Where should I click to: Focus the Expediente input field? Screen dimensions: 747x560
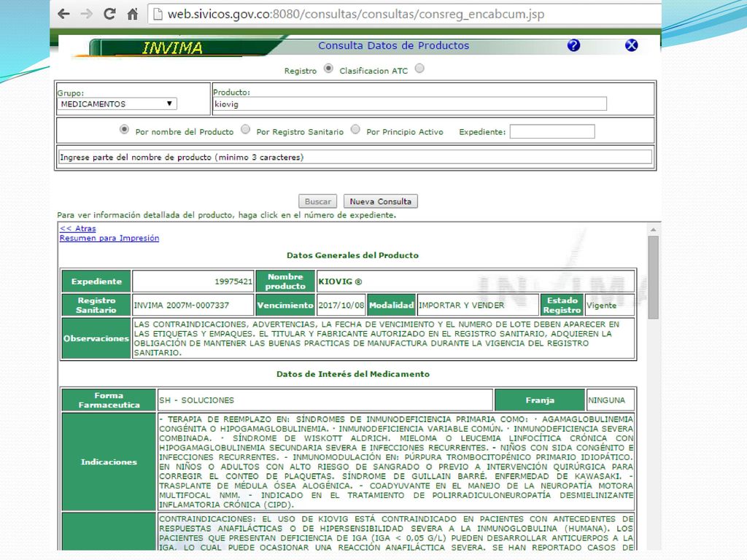click(x=552, y=131)
